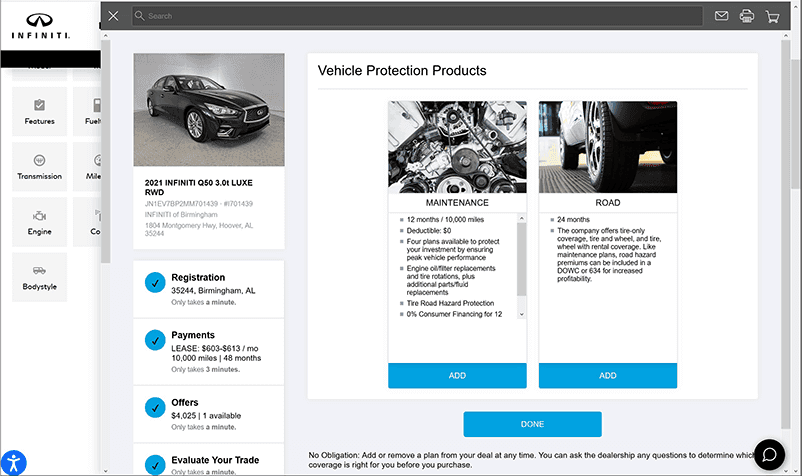802x476 pixels.
Task: Click the '10,000 miles | 48 months' text
Action: [x=216, y=358]
